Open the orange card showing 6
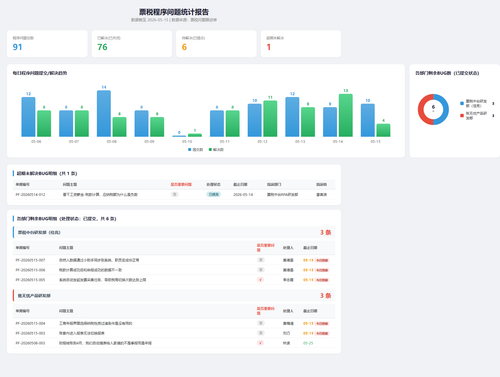500x377 pixels. point(216,44)
